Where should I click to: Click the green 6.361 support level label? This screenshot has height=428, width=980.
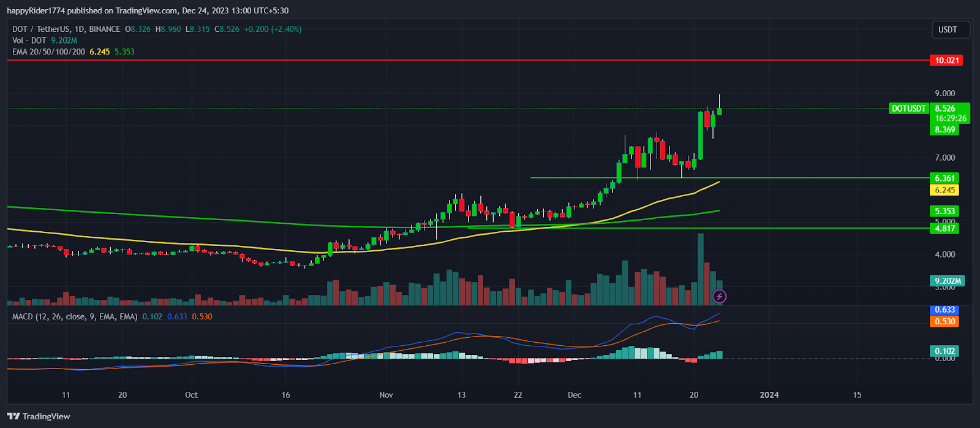pyautogui.click(x=944, y=178)
